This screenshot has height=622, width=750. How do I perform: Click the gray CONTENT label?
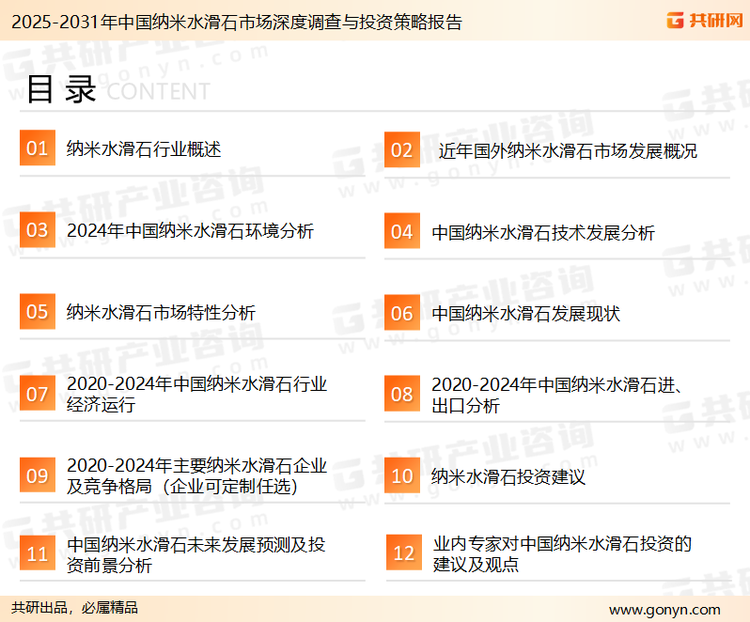pyautogui.click(x=158, y=91)
